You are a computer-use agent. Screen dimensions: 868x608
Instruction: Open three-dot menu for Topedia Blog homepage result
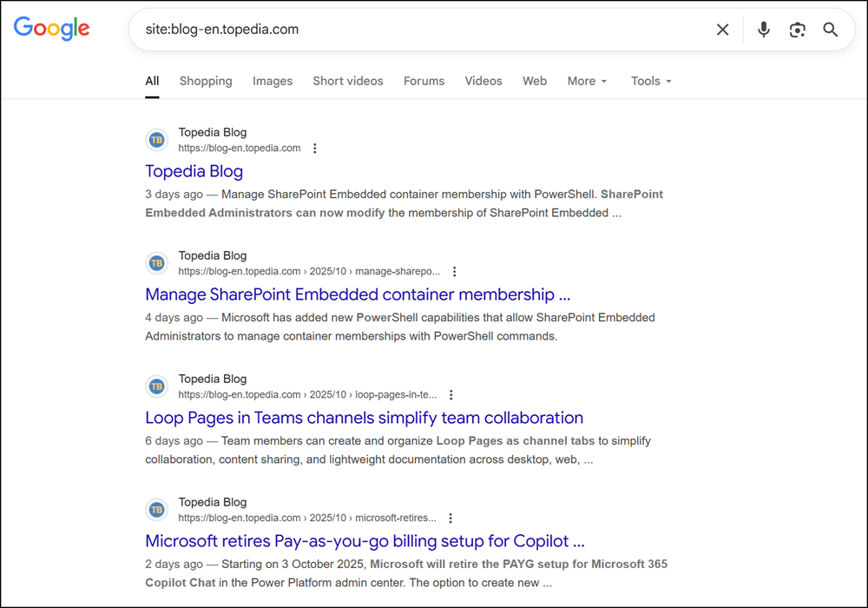click(315, 149)
